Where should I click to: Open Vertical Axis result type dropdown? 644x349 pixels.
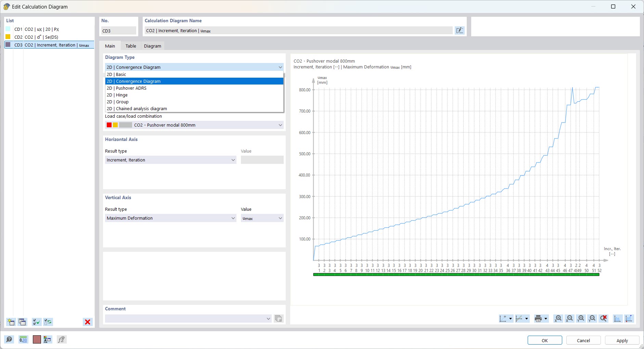coord(233,218)
